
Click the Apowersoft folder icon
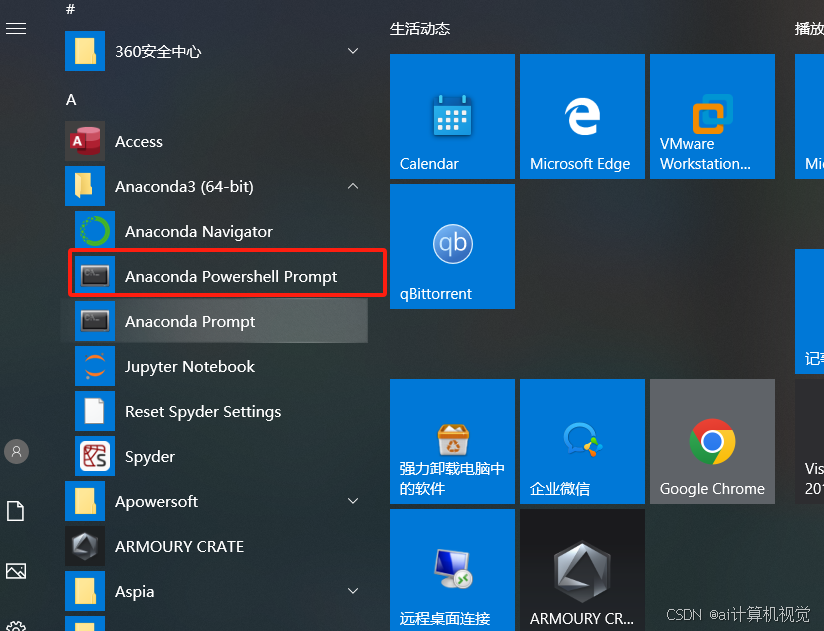pos(85,501)
